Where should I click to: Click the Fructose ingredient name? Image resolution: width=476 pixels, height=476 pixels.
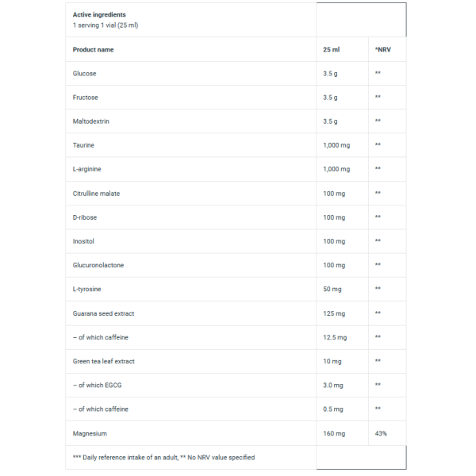pos(86,98)
